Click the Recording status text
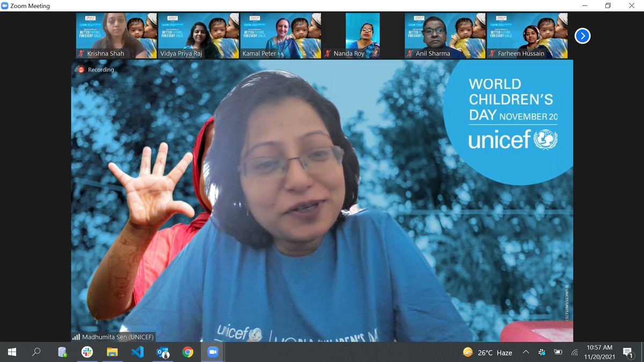The width and height of the screenshot is (644, 362). point(101,70)
